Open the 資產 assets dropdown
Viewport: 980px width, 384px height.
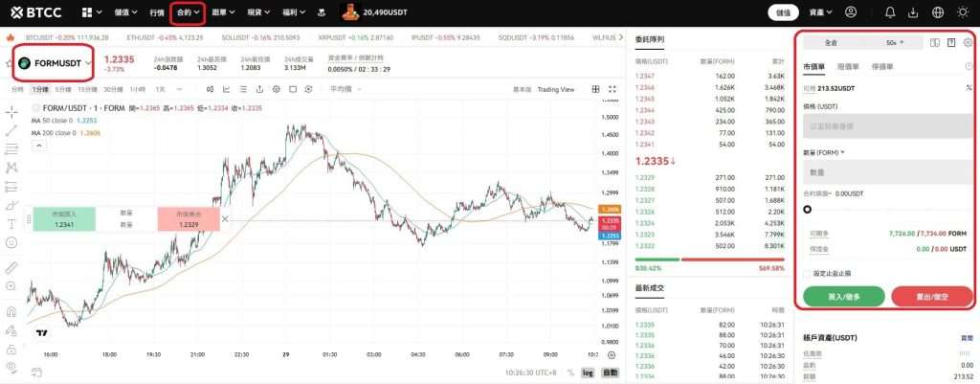click(x=820, y=11)
